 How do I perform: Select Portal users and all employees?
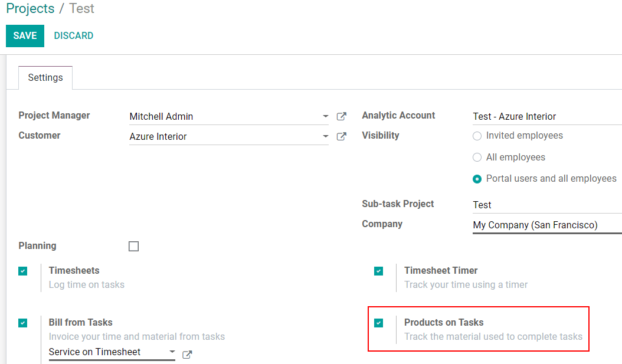click(477, 179)
